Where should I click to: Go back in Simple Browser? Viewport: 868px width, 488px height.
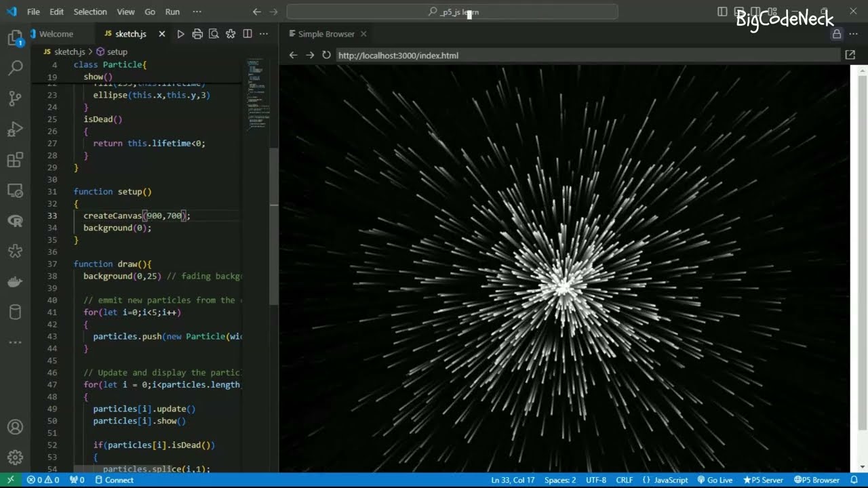coord(293,55)
